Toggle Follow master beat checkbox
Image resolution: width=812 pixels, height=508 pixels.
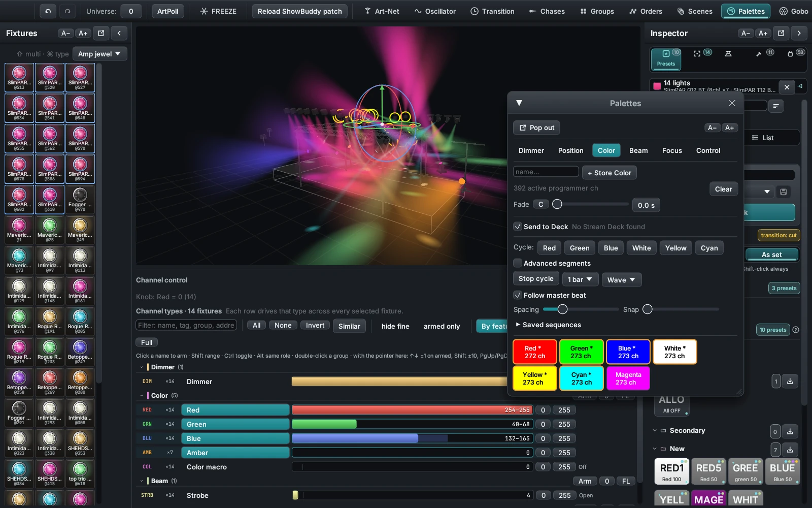[x=518, y=295]
